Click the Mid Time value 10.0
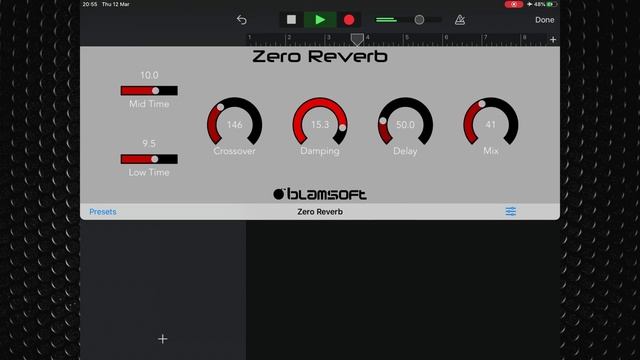 click(x=149, y=76)
